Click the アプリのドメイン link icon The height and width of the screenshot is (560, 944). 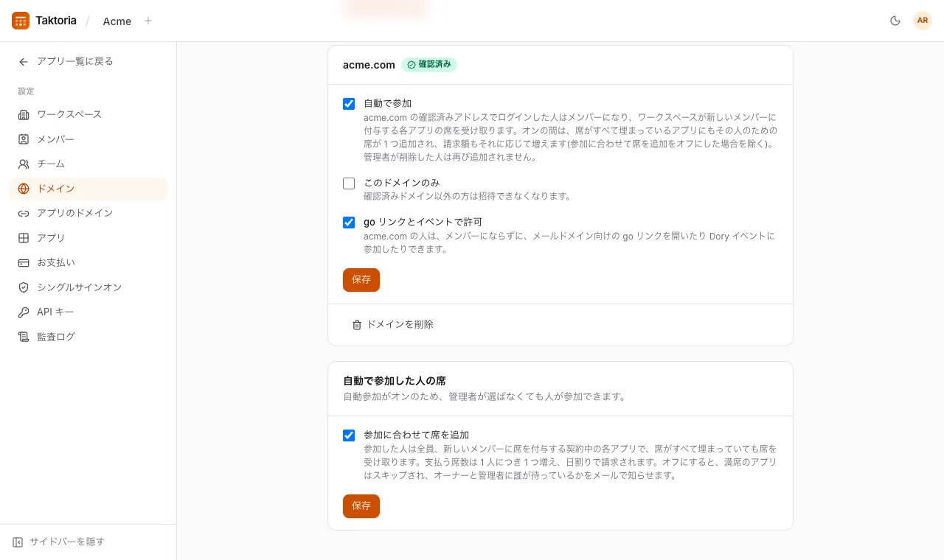24,214
